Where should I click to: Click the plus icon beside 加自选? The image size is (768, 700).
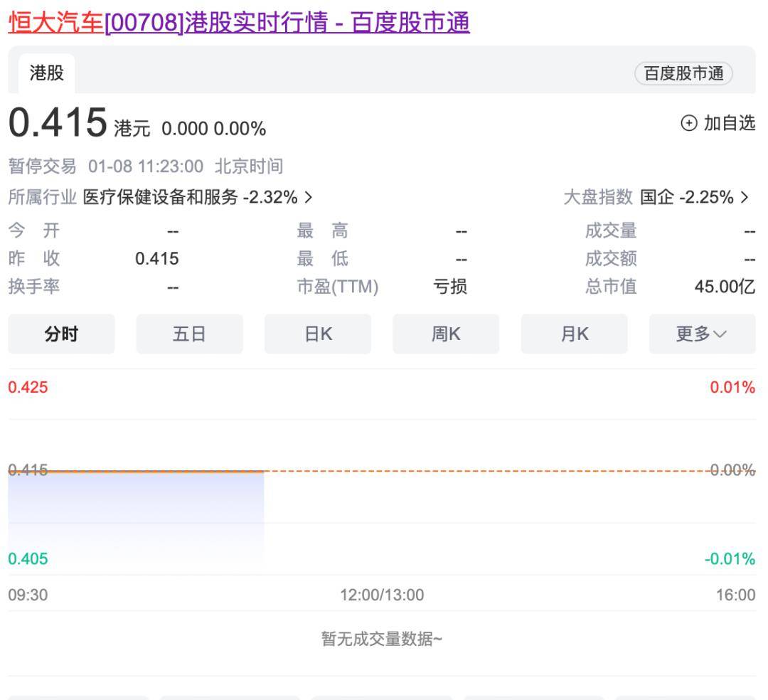pos(688,124)
